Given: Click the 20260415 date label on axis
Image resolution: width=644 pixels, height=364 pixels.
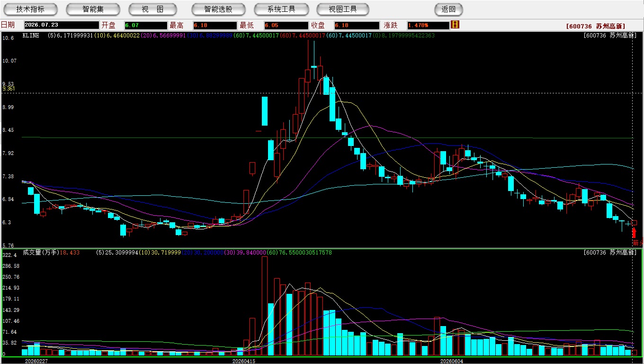Looking at the screenshot, I should [244, 361].
